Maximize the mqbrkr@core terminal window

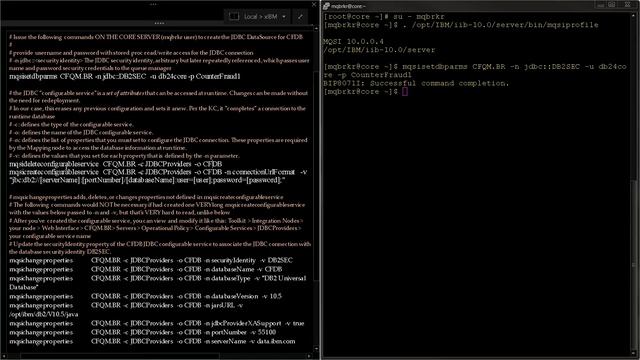point(612,5)
